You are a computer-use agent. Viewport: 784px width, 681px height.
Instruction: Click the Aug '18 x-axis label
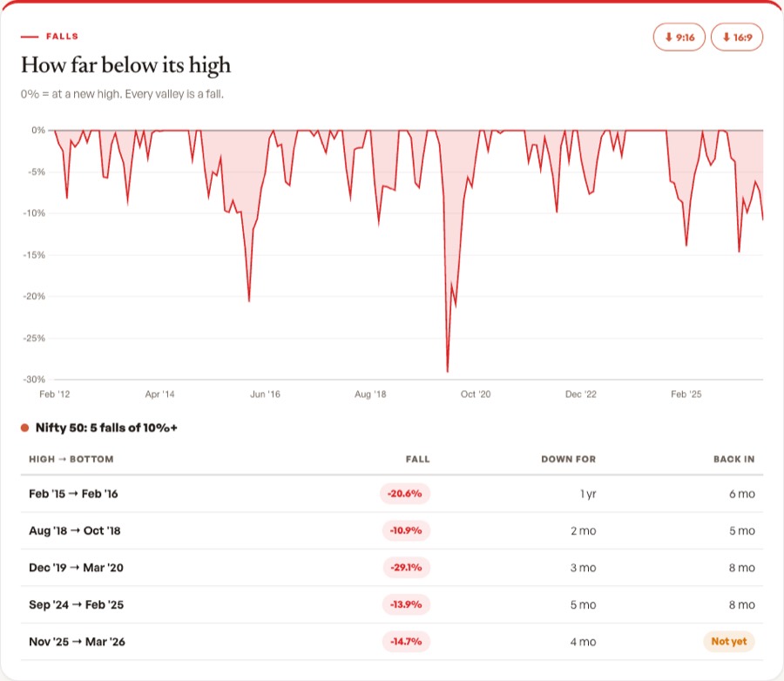click(x=370, y=394)
